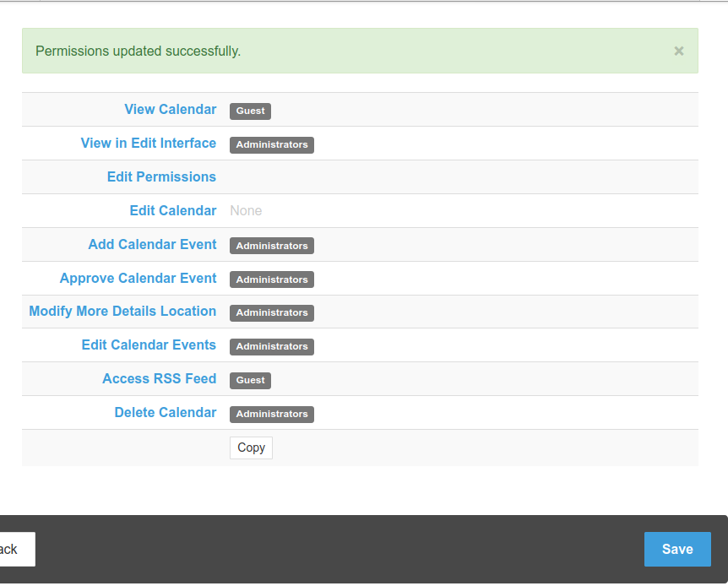Screen dimensions: 728x586
Task: Open Modify More Details Location permissions
Action: 122,311
